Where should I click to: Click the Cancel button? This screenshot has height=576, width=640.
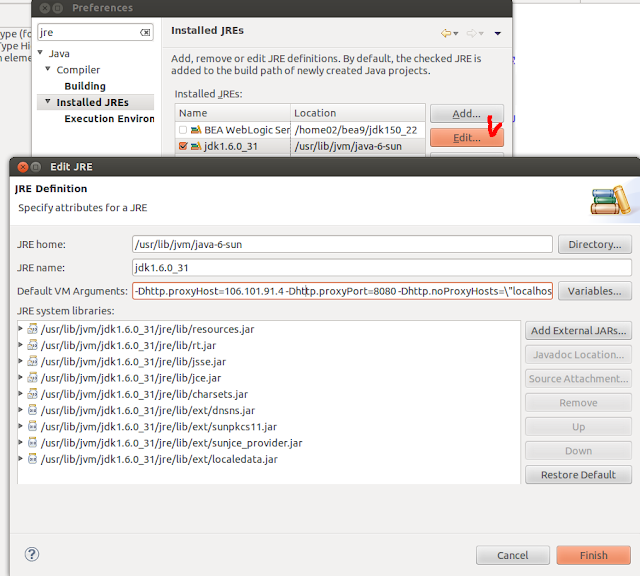pyautogui.click(x=513, y=555)
